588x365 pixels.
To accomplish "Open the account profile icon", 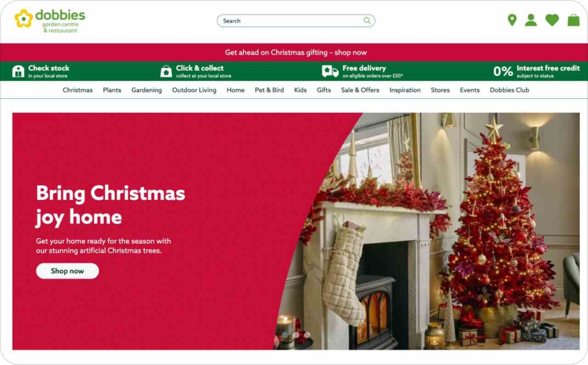I will point(531,20).
